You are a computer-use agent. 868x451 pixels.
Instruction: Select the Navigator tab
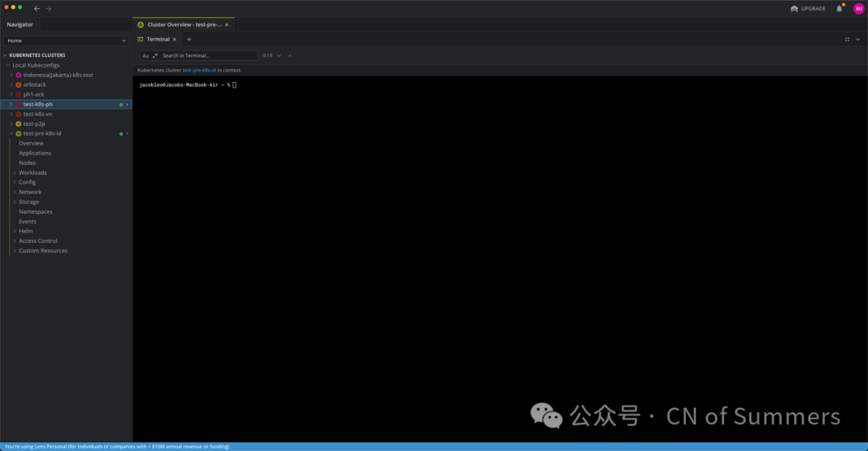[x=20, y=24]
